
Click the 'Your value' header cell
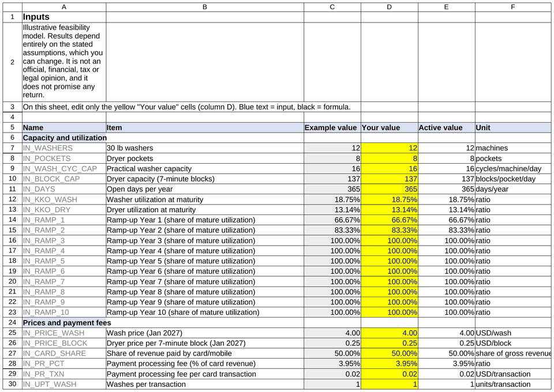pyautogui.click(x=390, y=128)
